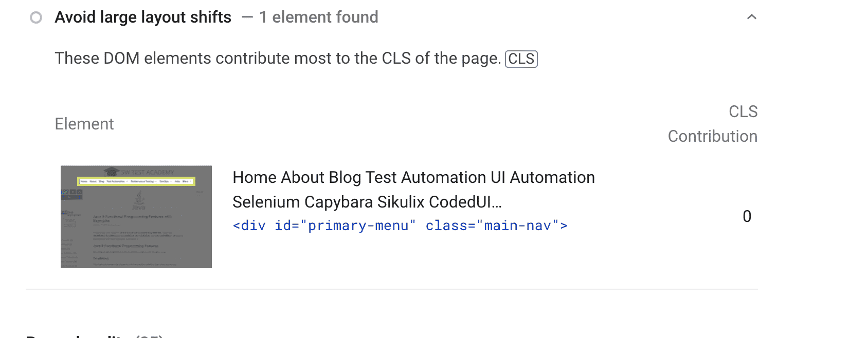The width and height of the screenshot is (868, 338).
Task: Click the CLS contribution value 0
Action: [x=747, y=216]
